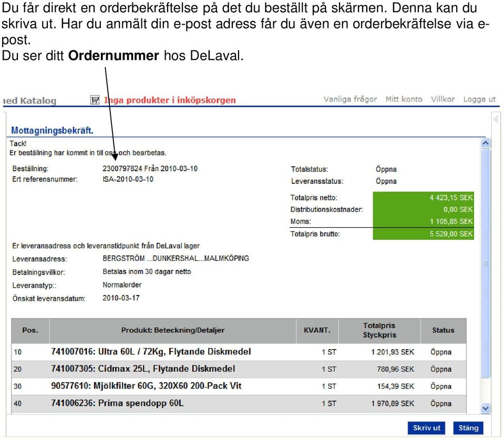Click the Pos. column header
The width and height of the screenshot is (504, 440).
tap(30, 330)
